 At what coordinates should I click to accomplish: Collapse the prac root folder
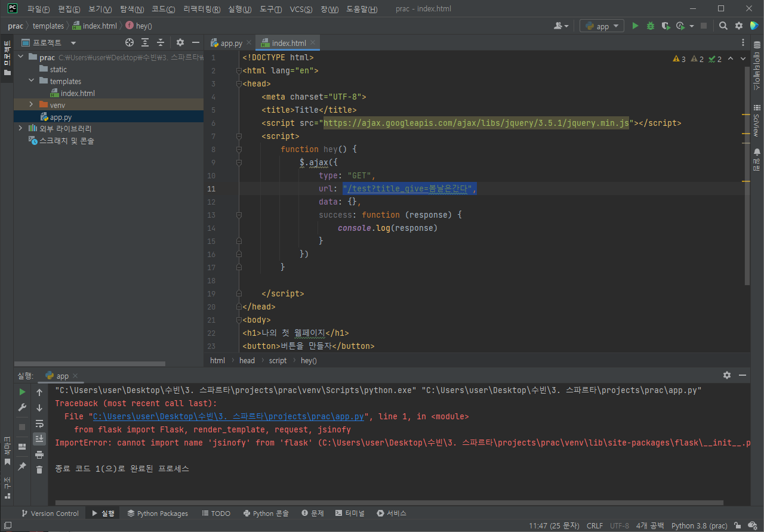tap(21, 57)
